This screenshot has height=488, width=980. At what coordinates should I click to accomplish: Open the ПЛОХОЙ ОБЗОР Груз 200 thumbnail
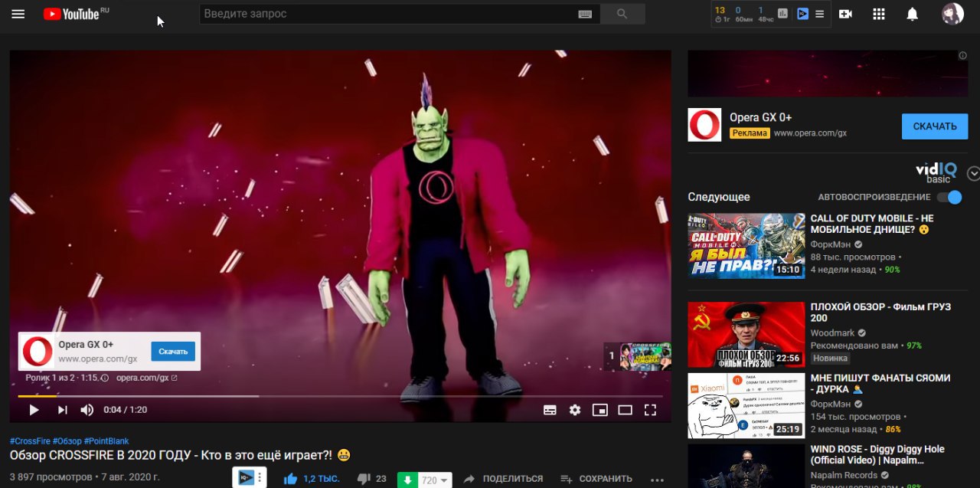click(746, 335)
